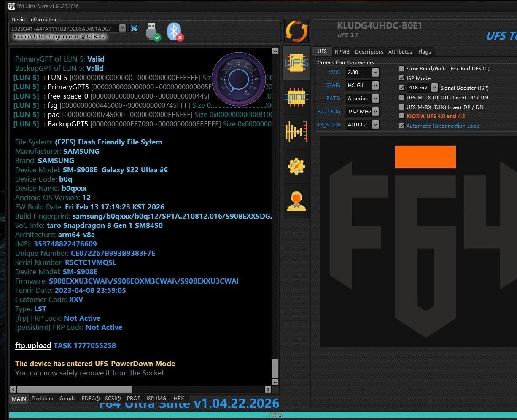Click the Architecture arm64-v8a value
Screen dimensions: 517x420
(x=76, y=235)
